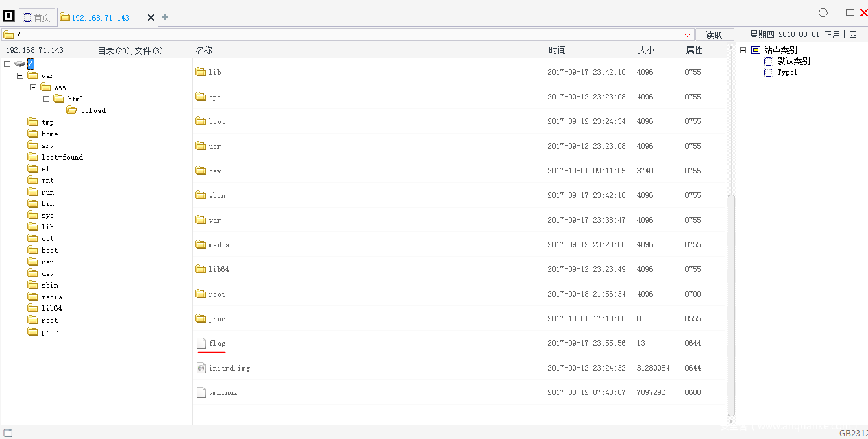Collapse the www tree node
This screenshot has width=868, height=439.
pos(34,87)
